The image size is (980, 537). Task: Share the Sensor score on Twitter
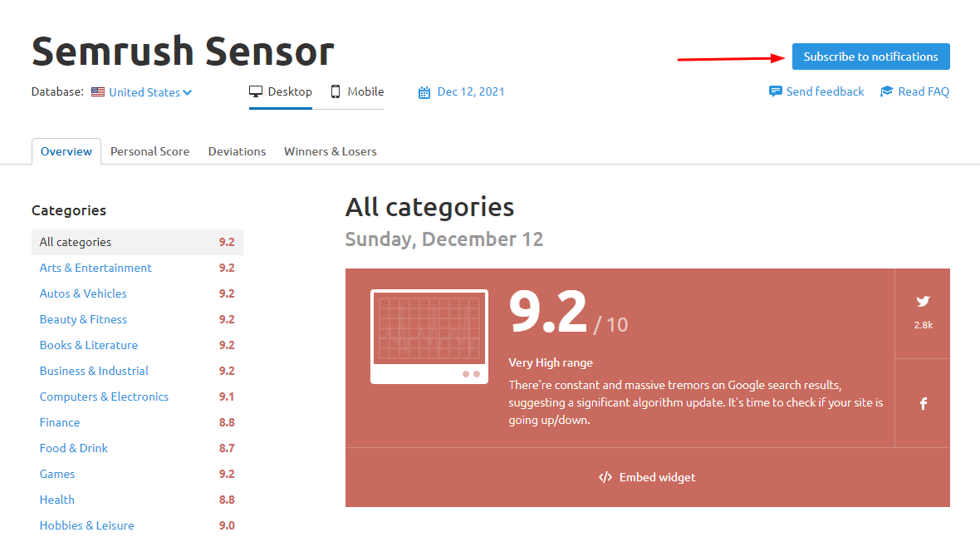[923, 302]
